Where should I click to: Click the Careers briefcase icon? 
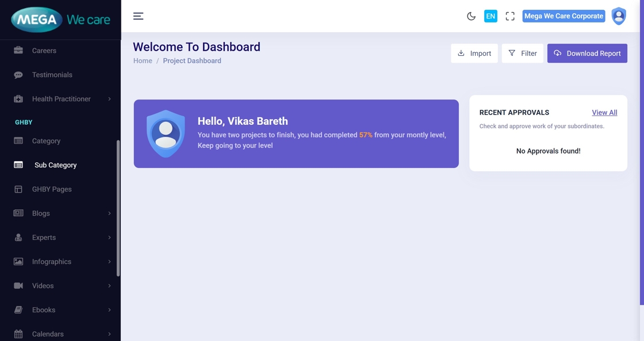point(18,51)
